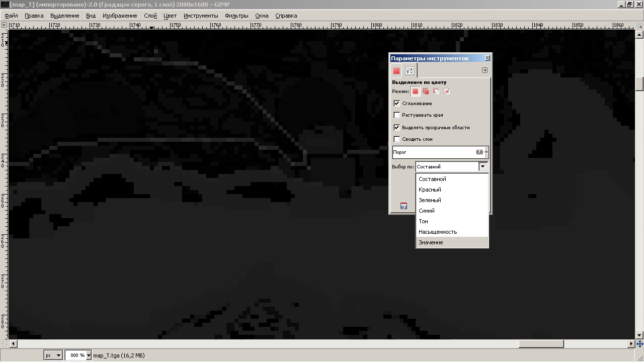Select the replace selection mode icon
The image size is (644, 362).
pos(415,92)
